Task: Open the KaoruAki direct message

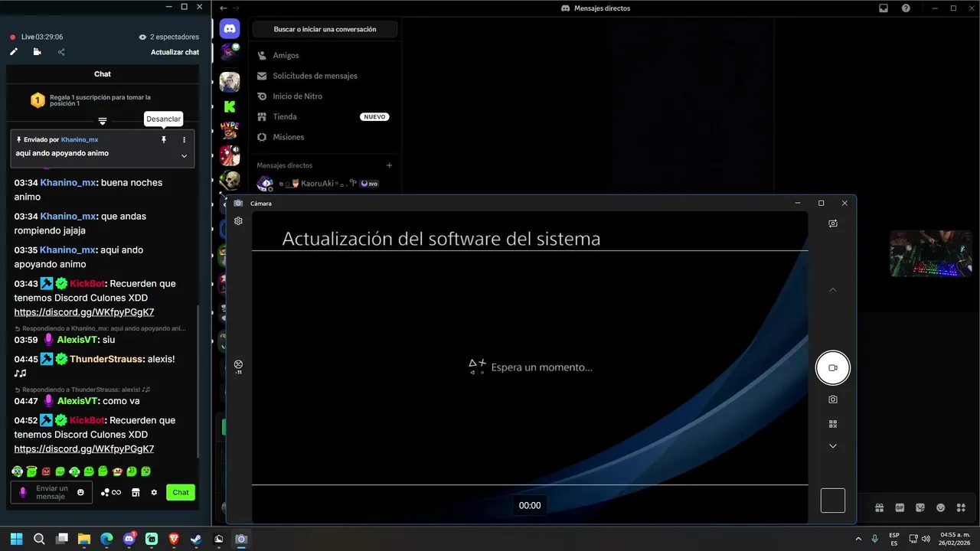Action: pos(325,184)
